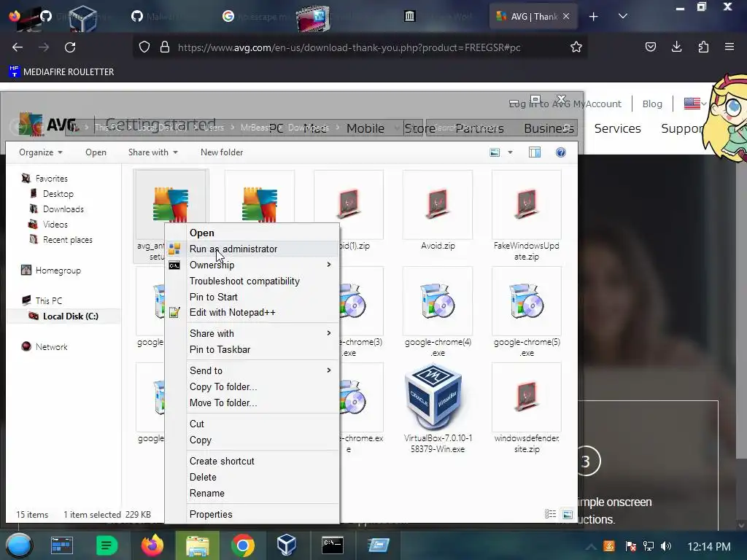
Task: Switch to details view in status bar
Action: click(x=550, y=514)
